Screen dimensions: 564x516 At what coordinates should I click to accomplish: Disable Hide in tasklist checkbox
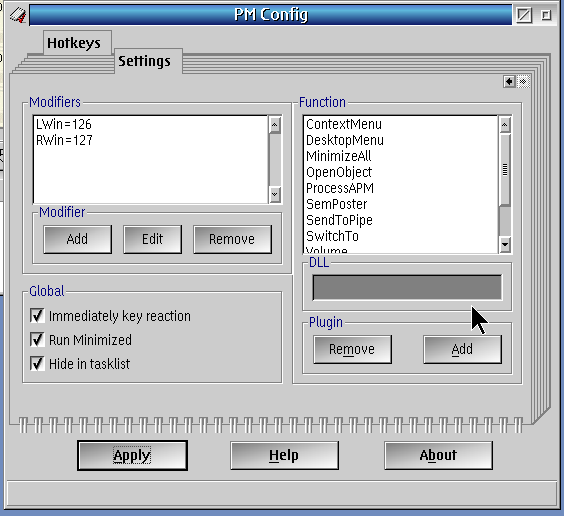pyautogui.click(x=37, y=364)
